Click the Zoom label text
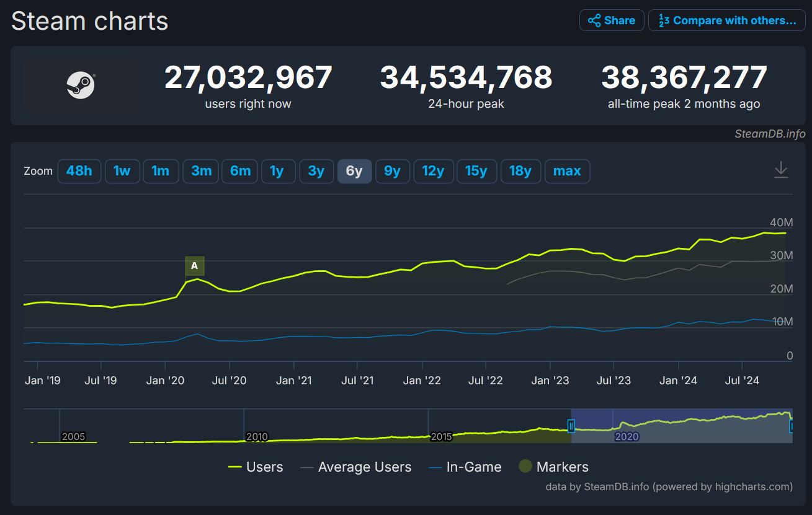This screenshot has width=812, height=515. (x=38, y=172)
